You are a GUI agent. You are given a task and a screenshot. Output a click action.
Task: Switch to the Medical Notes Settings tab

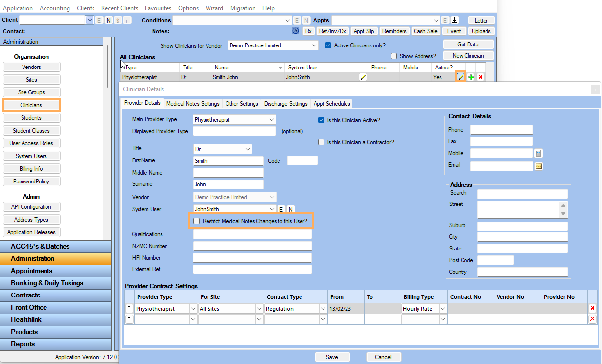tap(193, 104)
